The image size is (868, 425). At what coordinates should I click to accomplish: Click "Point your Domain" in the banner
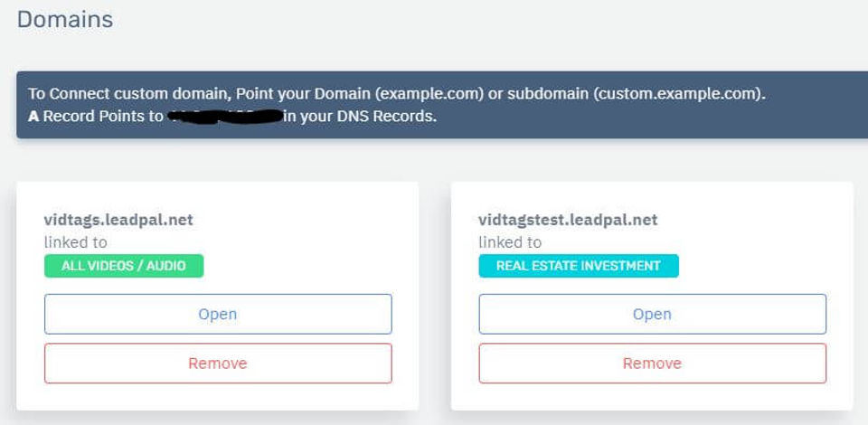click(x=313, y=94)
